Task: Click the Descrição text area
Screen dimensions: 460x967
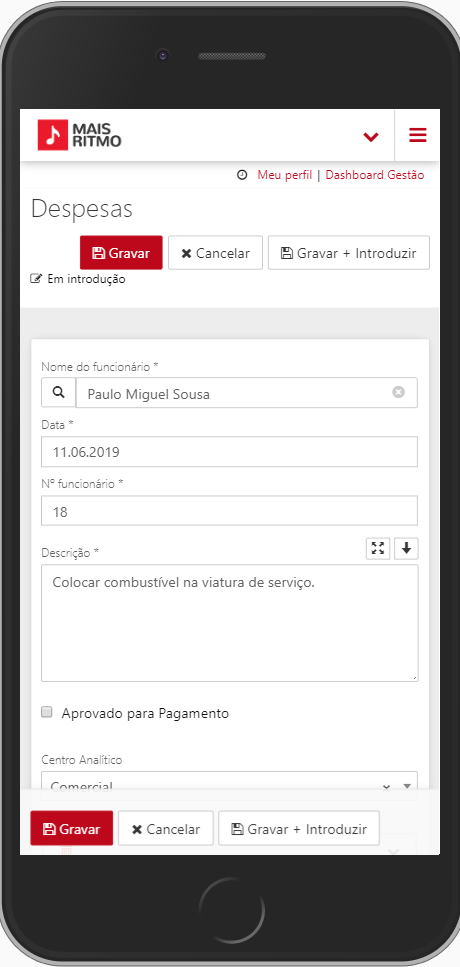Action: (x=229, y=623)
